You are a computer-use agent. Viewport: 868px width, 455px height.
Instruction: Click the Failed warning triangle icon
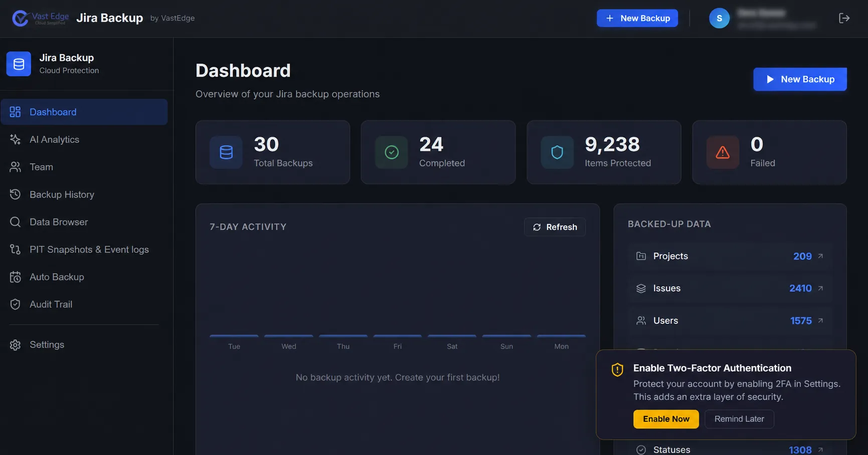tap(723, 152)
